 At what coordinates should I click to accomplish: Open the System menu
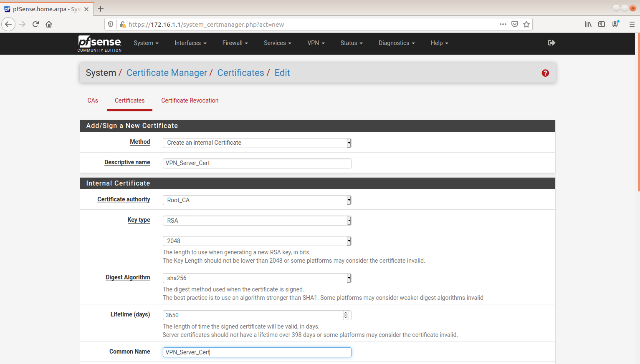click(x=146, y=43)
